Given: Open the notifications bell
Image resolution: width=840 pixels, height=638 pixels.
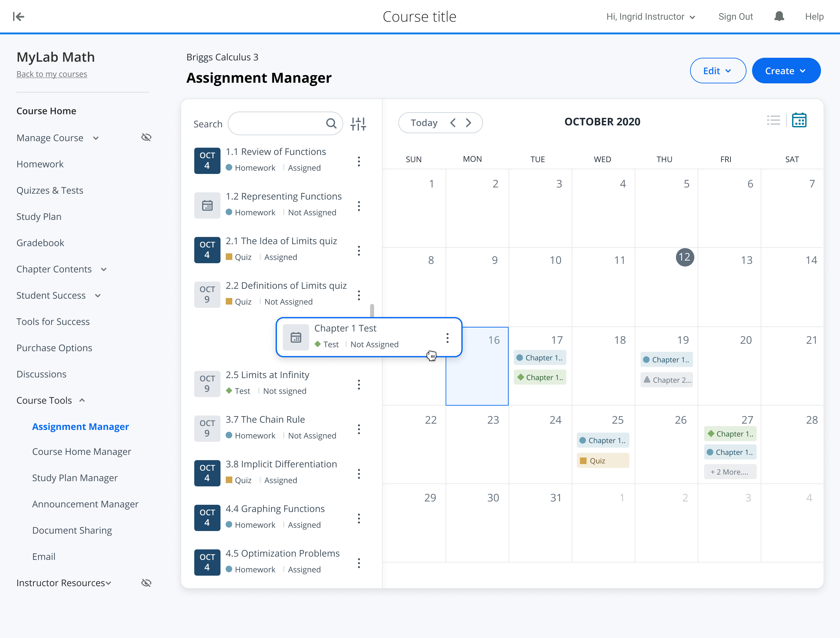Looking at the screenshot, I should [x=779, y=16].
